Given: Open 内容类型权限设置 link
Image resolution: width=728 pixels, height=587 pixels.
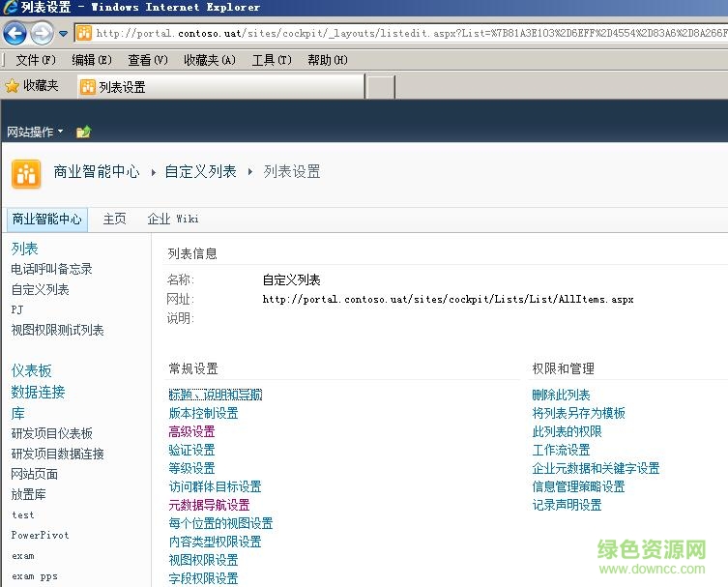Looking at the screenshot, I should [x=215, y=542].
